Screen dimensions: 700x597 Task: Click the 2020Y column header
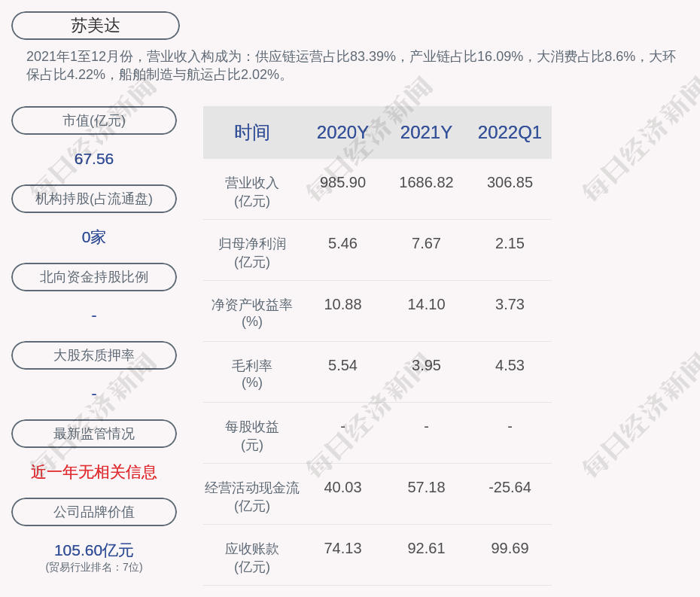[342, 132]
